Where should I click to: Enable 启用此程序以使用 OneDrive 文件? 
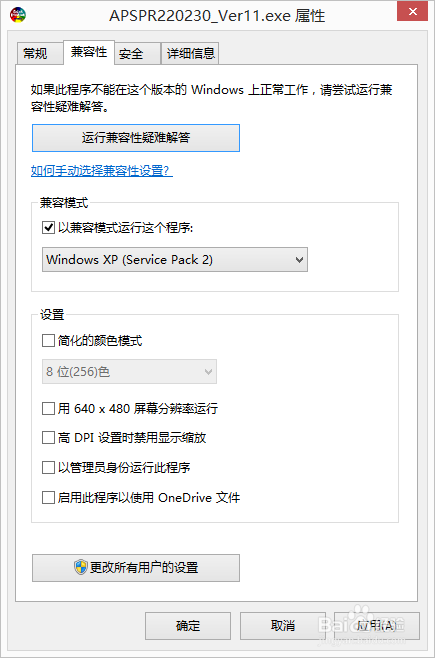[x=48, y=498]
